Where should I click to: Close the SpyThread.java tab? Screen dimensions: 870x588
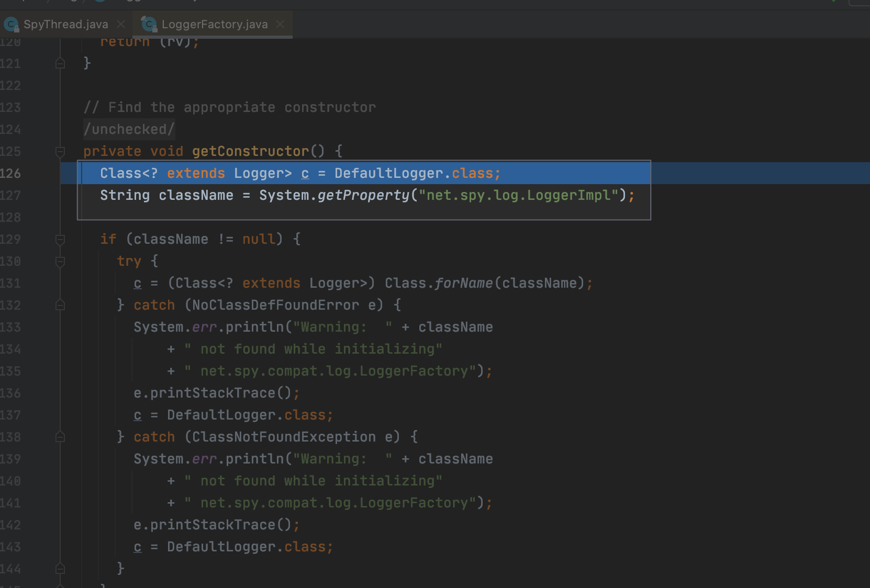pos(121,24)
